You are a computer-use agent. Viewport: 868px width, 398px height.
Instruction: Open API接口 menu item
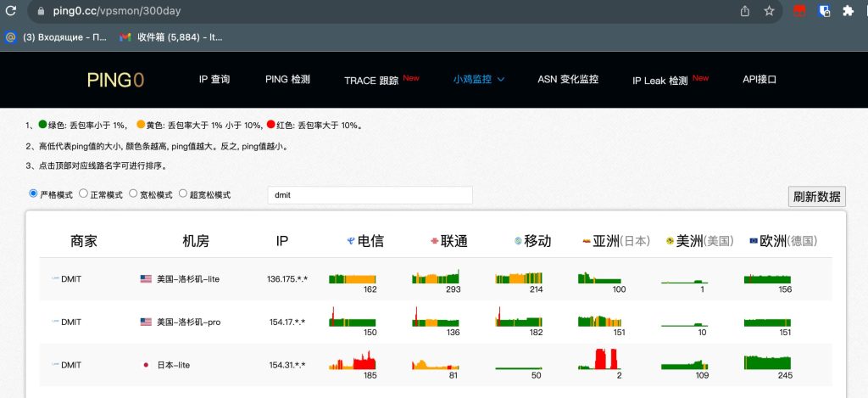759,79
